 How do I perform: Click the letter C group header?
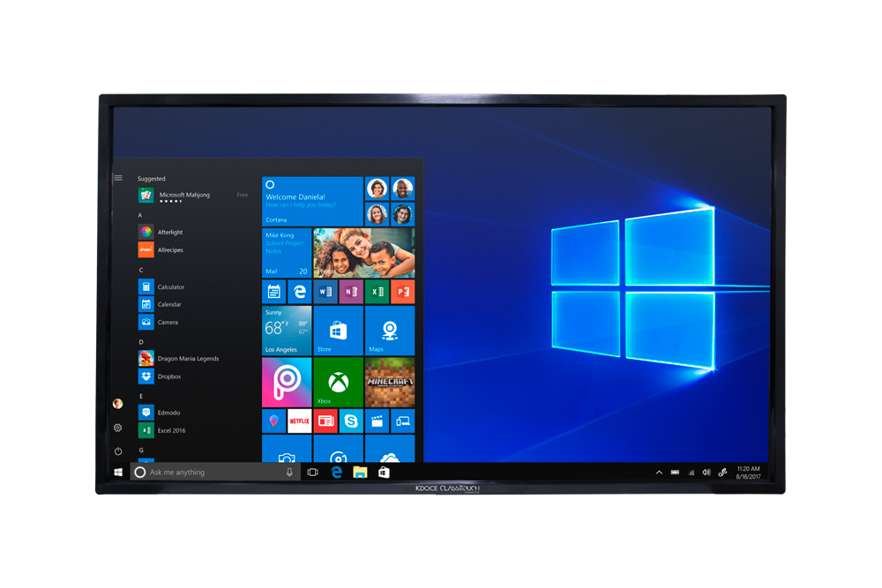(140, 270)
